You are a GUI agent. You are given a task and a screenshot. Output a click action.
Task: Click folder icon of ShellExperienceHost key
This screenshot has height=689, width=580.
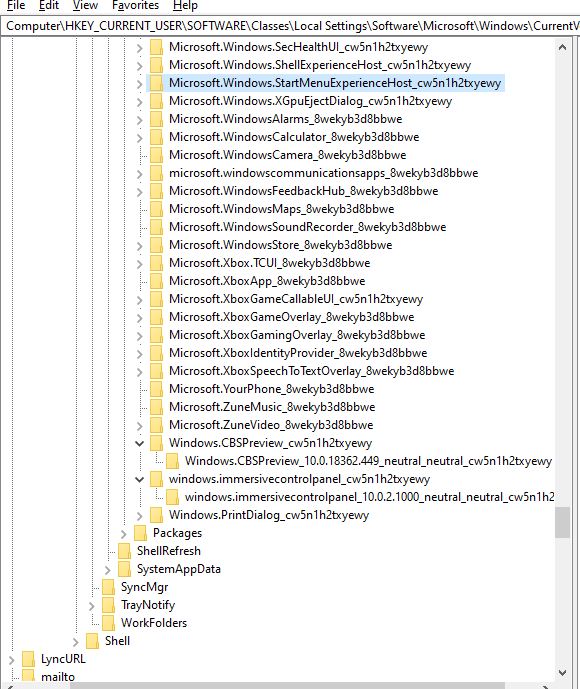(x=156, y=65)
